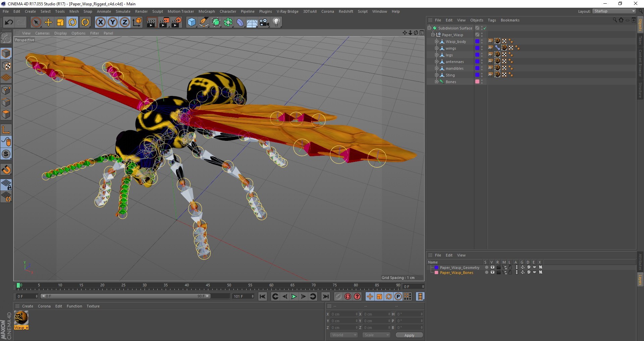Open the generators (subdivision) icon

tap(216, 22)
